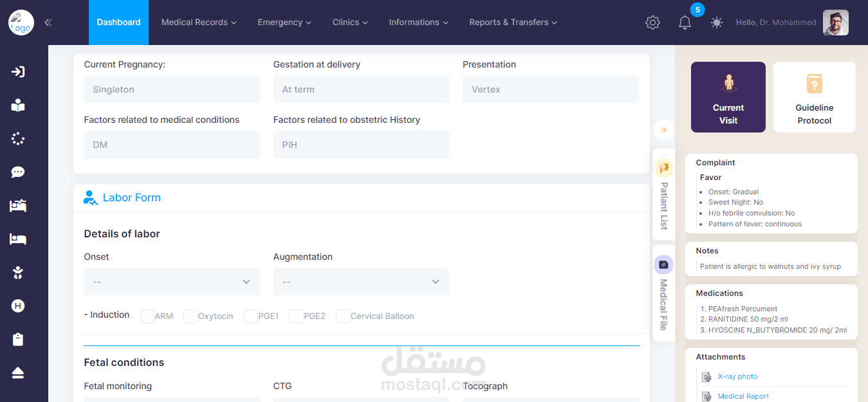Viewport: 868px width, 402px height.
Task: Click Pattern of fever: continuous line
Action: 755,224
